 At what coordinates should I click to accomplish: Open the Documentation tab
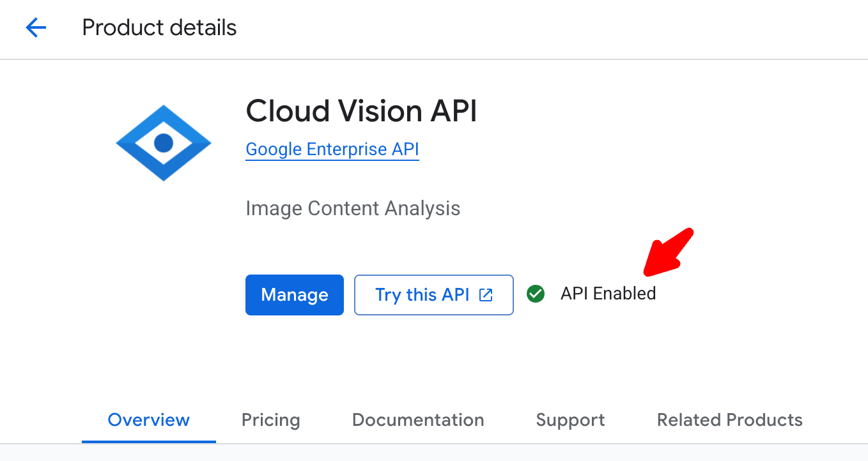pyautogui.click(x=418, y=420)
